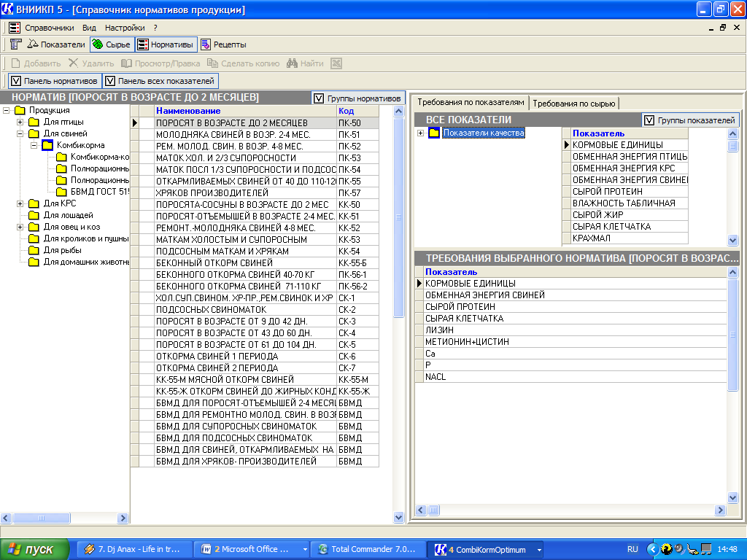This screenshot has width=747, height=560.
Task: Open the Справочники menu
Action: point(49,27)
